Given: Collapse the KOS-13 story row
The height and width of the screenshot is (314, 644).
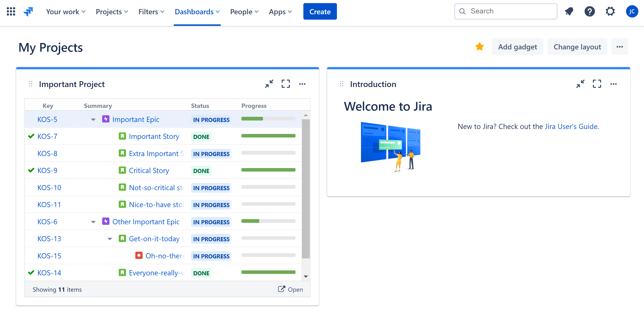Looking at the screenshot, I should point(110,239).
